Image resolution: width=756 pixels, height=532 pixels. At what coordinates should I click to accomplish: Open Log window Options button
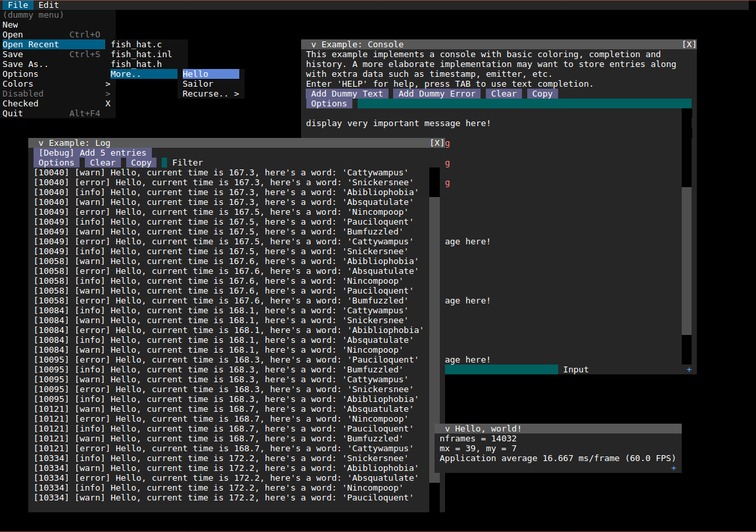coord(56,163)
